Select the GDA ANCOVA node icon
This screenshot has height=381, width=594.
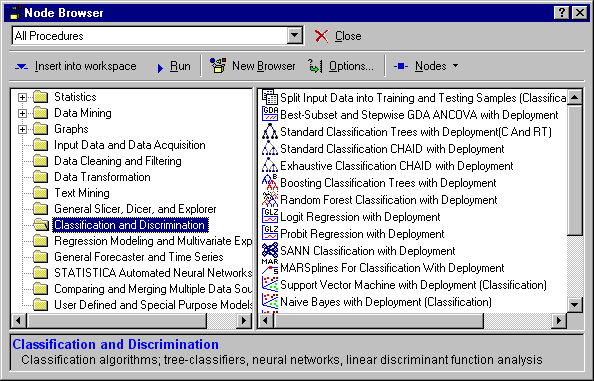pos(270,114)
